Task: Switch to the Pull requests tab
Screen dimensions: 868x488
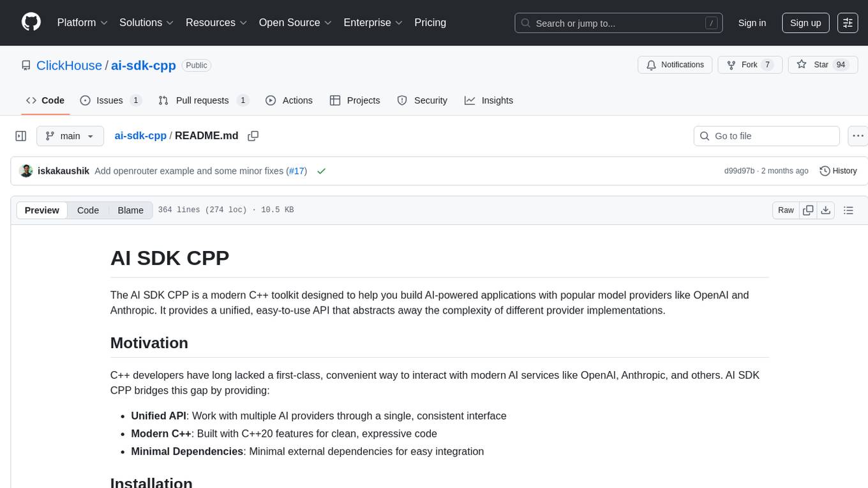Action: coord(204,100)
